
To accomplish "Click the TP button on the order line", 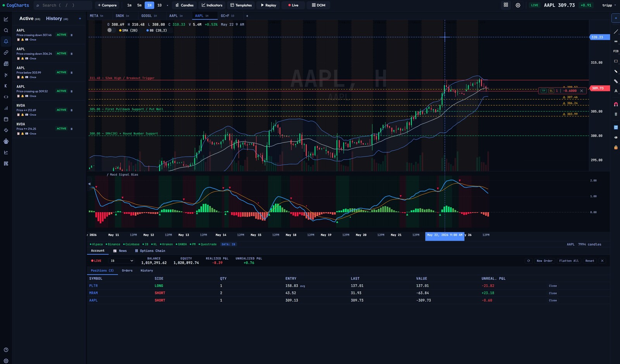I will click(x=543, y=91).
